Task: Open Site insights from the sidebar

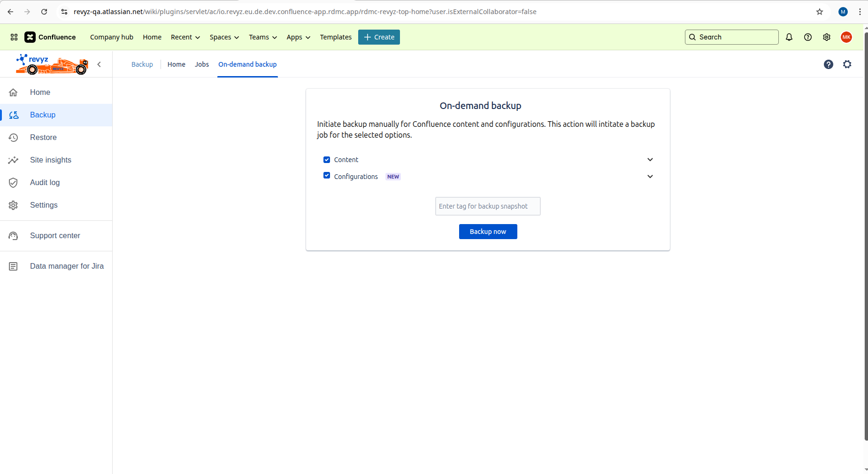Action: click(50, 160)
